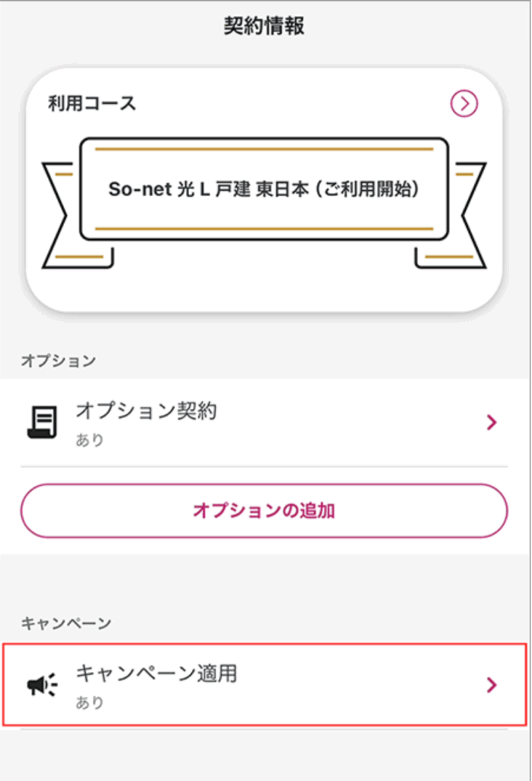Image resolution: width=532 pixels, height=781 pixels.
Task: Click the キャンペーン megaphone icon
Action: 42,686
